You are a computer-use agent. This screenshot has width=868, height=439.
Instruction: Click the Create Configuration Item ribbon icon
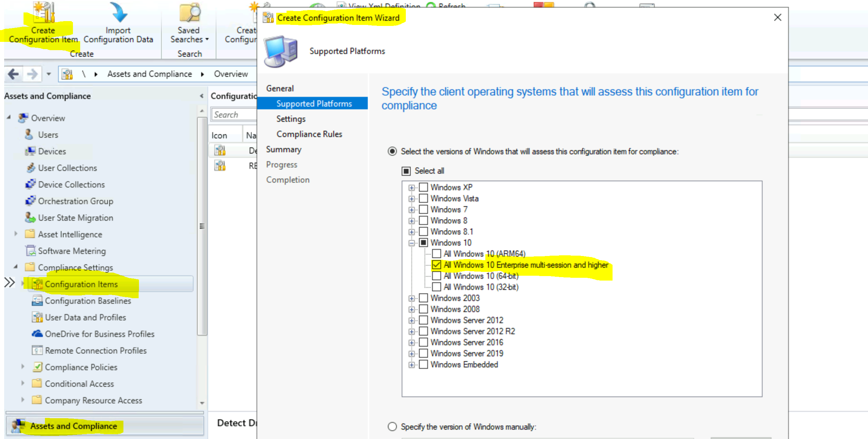tap(44, 12)
